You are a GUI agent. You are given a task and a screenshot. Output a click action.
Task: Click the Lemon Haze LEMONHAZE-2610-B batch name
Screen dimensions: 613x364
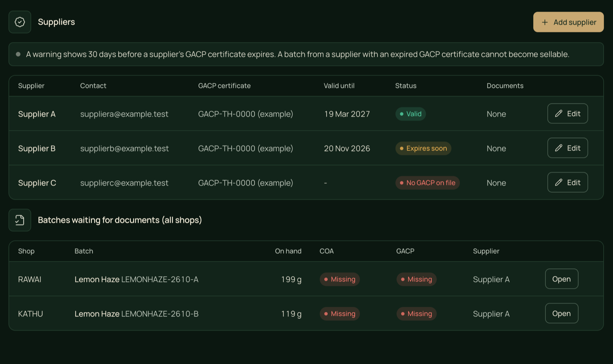coord(136,314)
